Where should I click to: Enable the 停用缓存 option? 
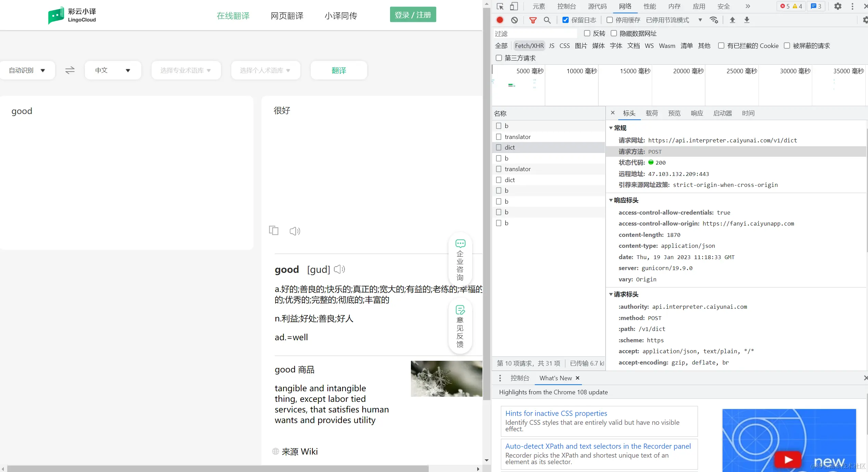pos(609,20)
